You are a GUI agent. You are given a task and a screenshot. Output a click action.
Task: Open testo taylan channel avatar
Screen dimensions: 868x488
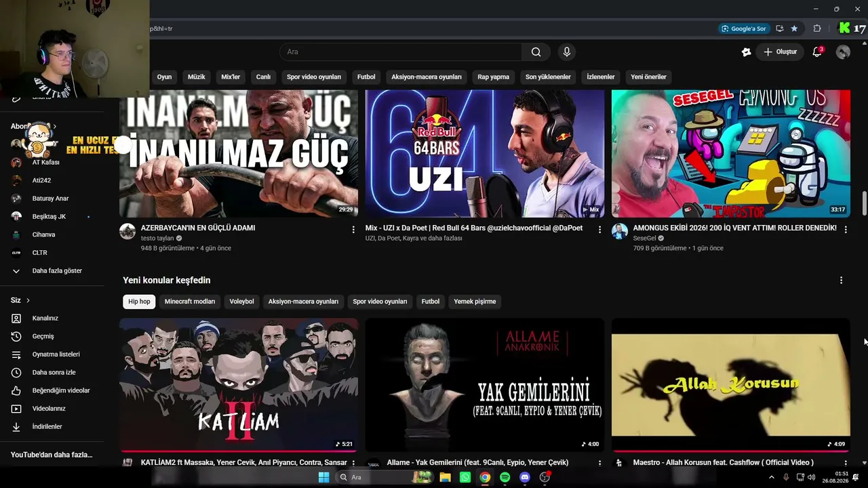click(127, 232)
